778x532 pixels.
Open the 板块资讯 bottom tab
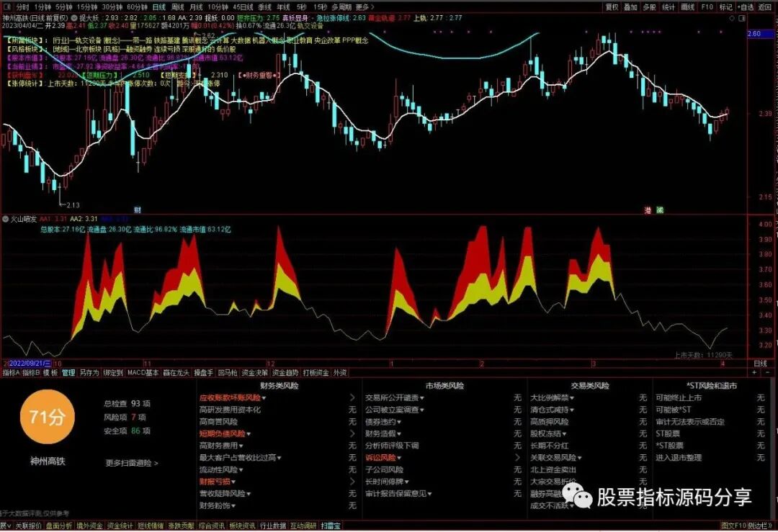(x=242, y=526)
